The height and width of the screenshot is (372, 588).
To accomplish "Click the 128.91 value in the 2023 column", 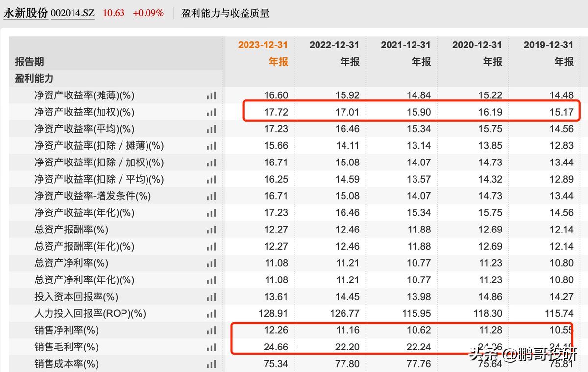I will (276, 314).
